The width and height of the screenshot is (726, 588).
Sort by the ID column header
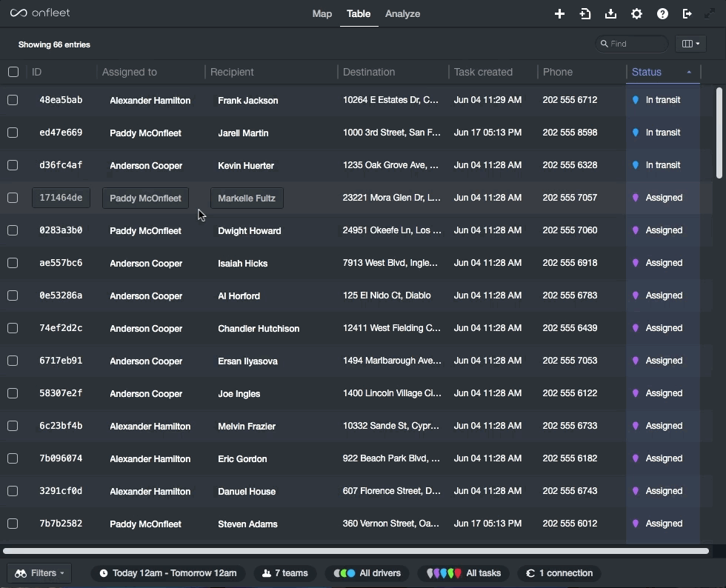point(36,72)
